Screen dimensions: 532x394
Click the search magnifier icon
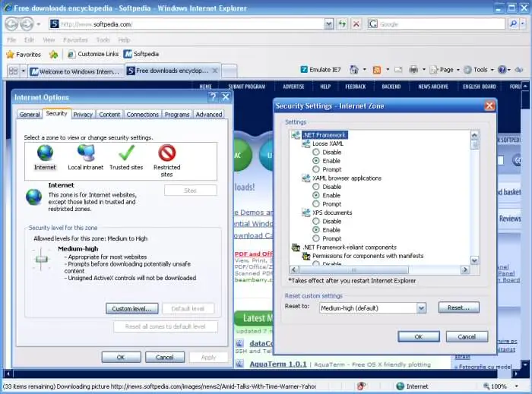pyautogui.click(x=513, y=24)
